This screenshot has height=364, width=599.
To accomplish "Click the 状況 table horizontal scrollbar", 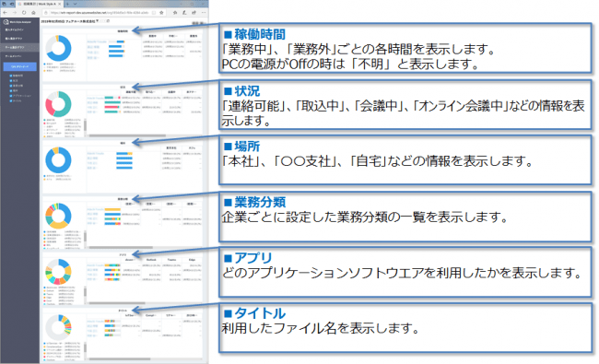I will pyautogui.click(x=127, y=135).
